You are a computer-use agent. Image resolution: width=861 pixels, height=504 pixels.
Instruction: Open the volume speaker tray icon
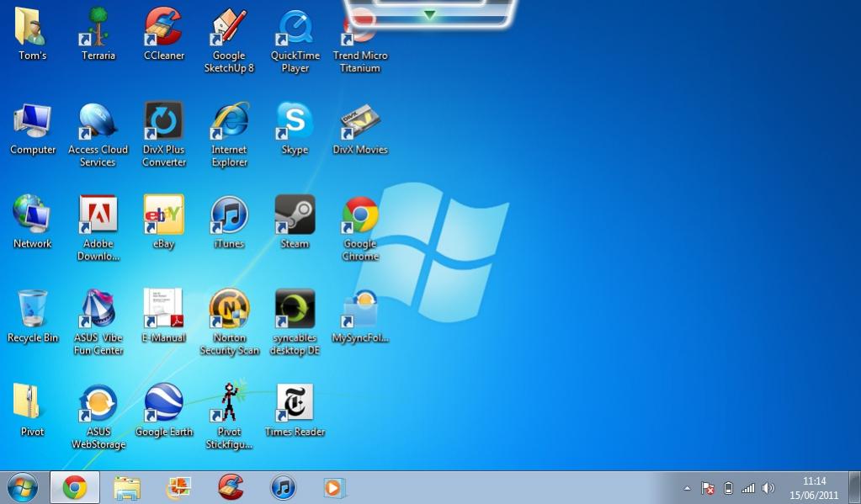pyautogui.click(x=768, y=488)
